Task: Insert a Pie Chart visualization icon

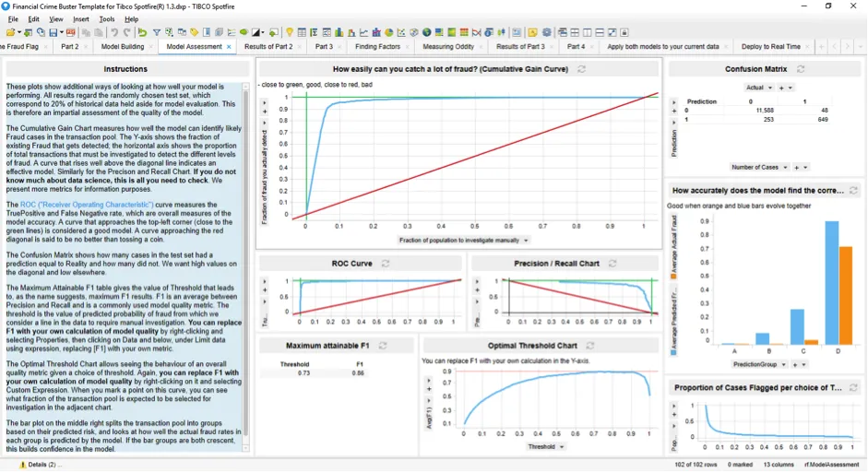Action: click(388, 32)
